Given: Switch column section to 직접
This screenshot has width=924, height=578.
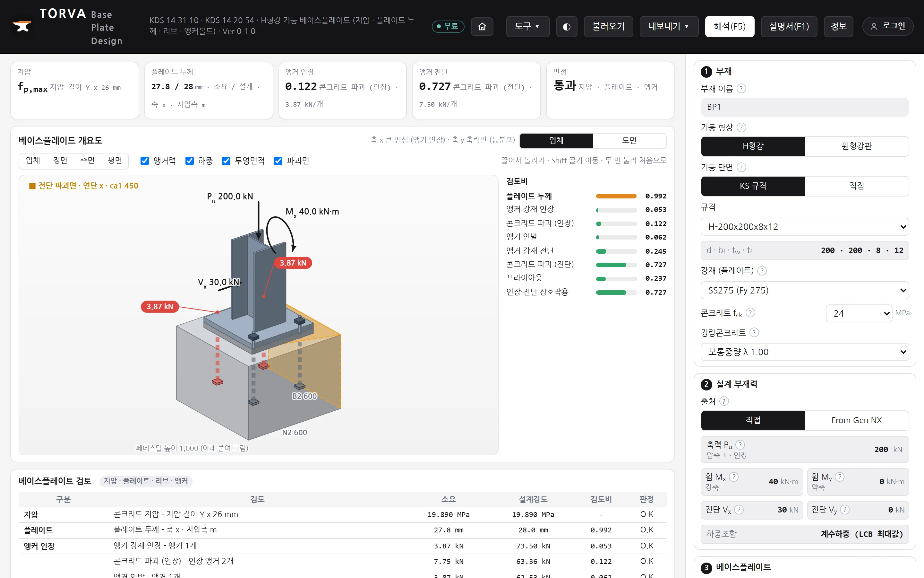Looking at the screenshot, I should point(856,186).
